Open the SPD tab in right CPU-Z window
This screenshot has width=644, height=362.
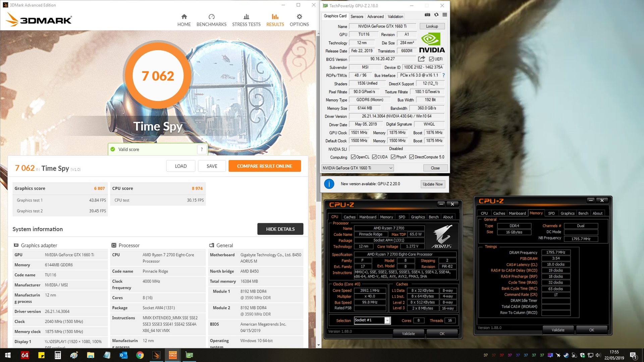pos(551,213)
